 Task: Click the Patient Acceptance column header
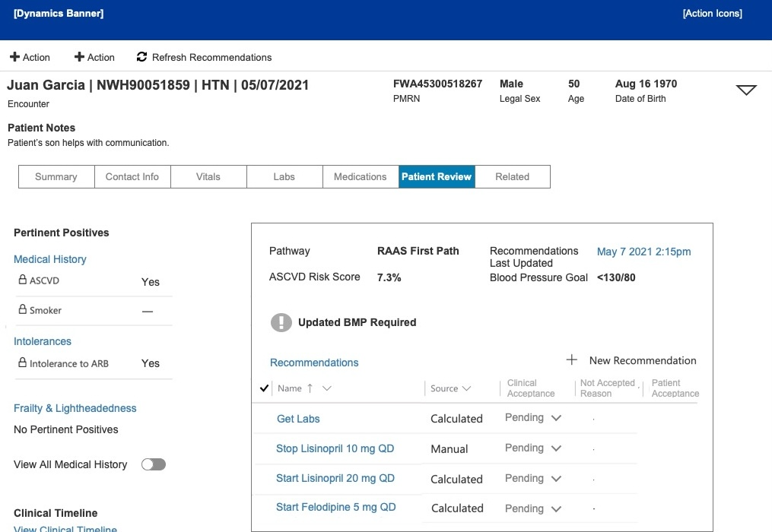[675, 388]
